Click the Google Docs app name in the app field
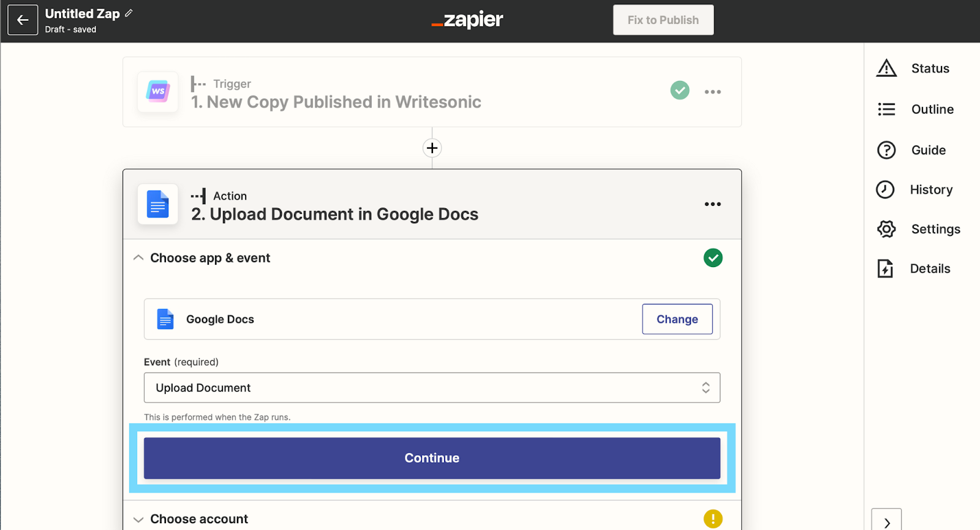This screenshot has width=980, height=530. pyautogui.click(x=220, y=319)
